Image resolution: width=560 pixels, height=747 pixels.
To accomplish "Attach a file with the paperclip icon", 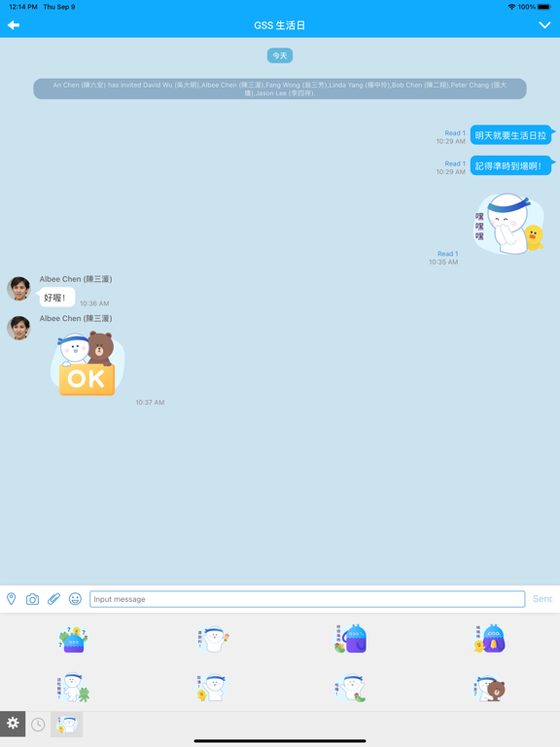I will tap(53, 599).
